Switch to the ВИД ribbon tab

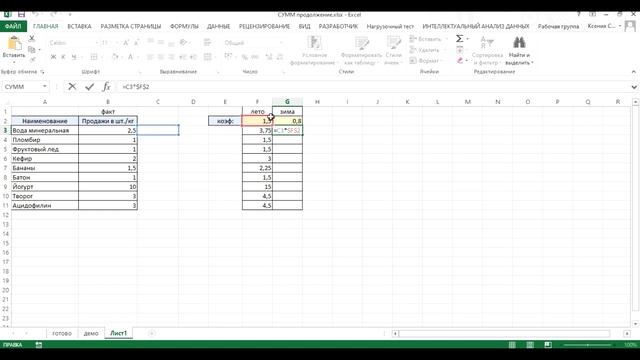[x=304, y=26]
